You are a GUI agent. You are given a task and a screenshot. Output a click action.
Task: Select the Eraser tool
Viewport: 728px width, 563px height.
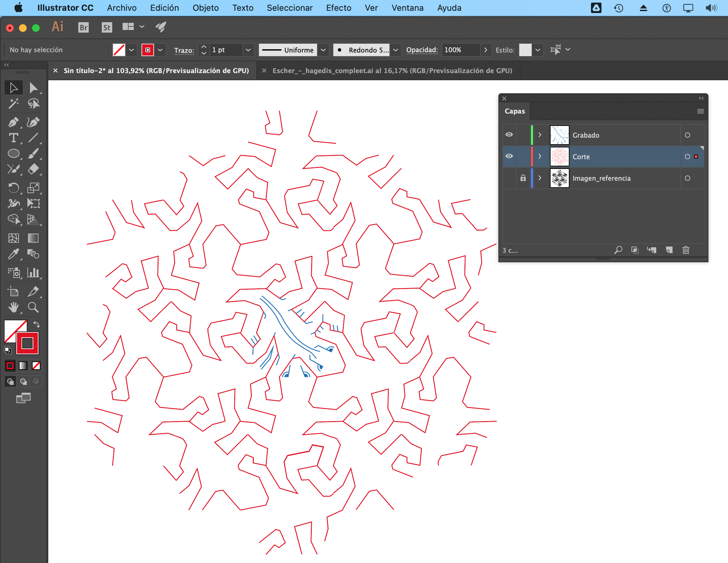point(33,169)
